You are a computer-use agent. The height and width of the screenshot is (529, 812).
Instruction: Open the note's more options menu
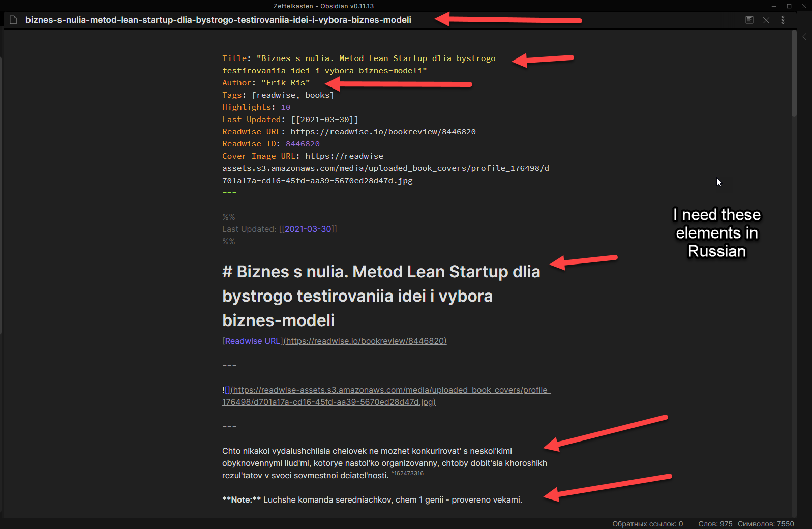click(x=783, y=20)
